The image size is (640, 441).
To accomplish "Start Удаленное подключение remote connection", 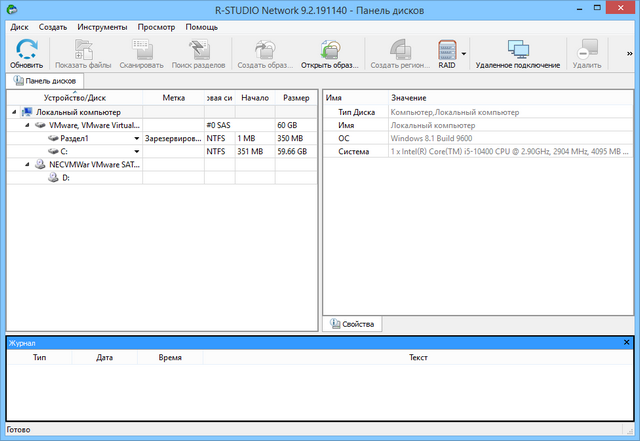I will pos(517,49).
